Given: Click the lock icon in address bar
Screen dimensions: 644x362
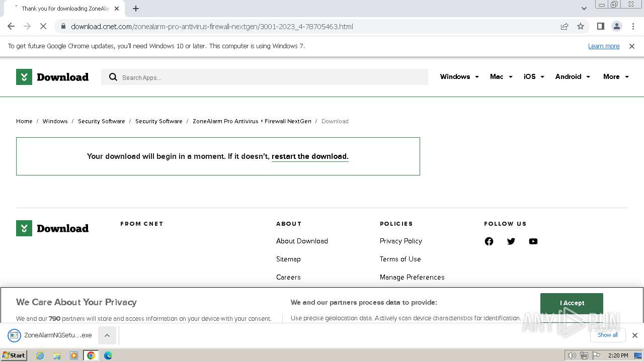Looking at the screenshot, I should pos(63,26).
